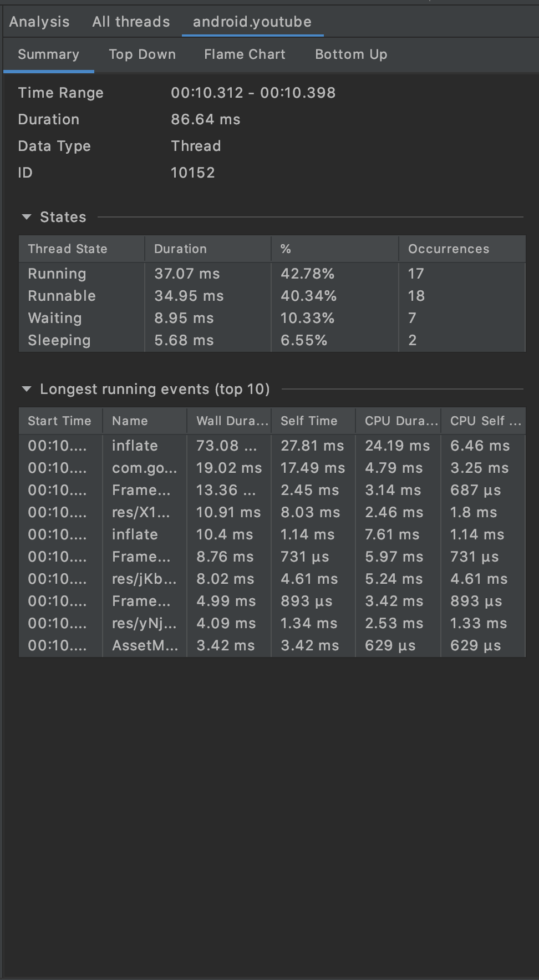The width and height of the screenshot is (539, 980).
Task: Collapse the Longest running events section
Action: tap(27, 389)
